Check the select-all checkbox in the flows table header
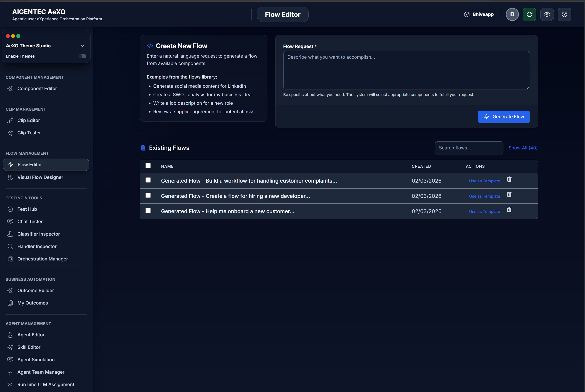 (x=148, y=166)
